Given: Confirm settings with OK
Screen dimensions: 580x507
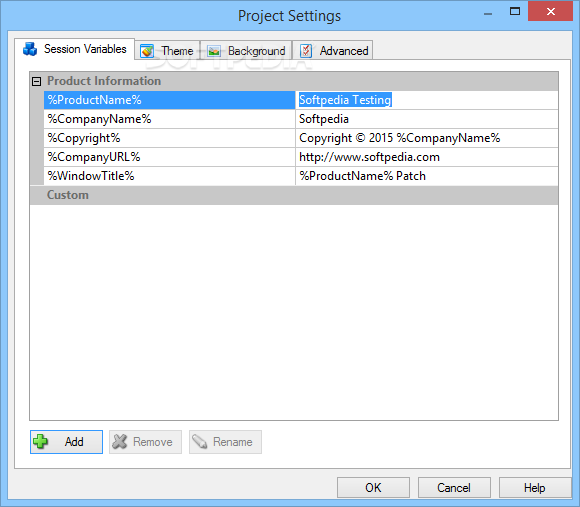Looking at the screenshot, I should [373, 487].
